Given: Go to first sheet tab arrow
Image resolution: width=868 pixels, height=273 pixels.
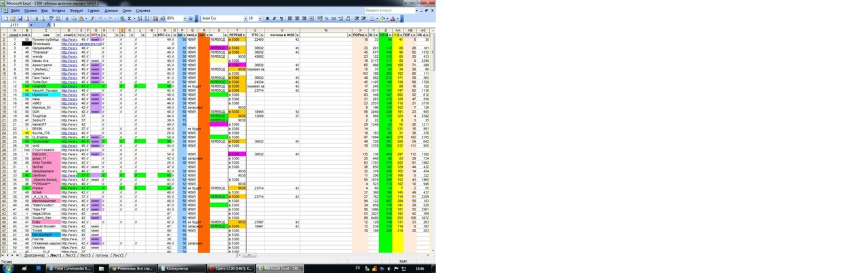Looking at the screenshot, I should [3, 255].
